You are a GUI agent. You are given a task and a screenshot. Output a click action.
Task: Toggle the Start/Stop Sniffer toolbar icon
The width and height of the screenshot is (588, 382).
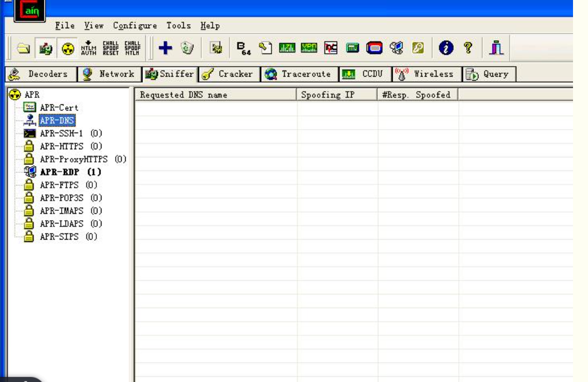46,48
